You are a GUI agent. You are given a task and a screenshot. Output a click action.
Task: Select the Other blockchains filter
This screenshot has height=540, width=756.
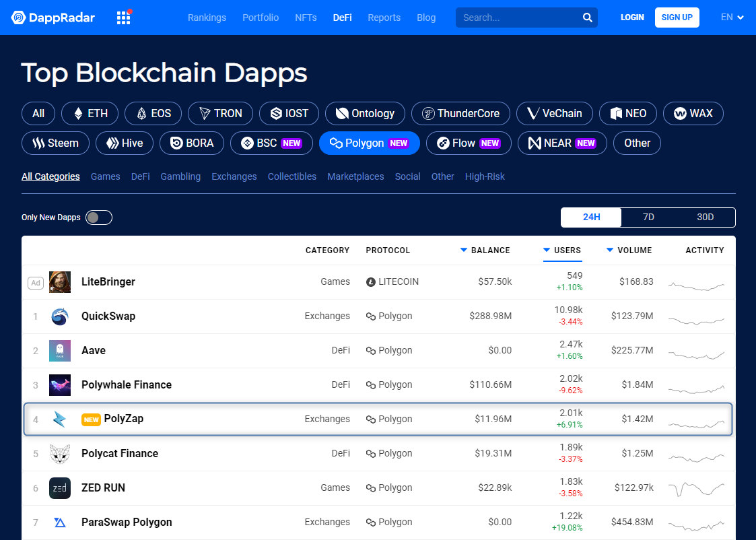click(x=637, y=143)
